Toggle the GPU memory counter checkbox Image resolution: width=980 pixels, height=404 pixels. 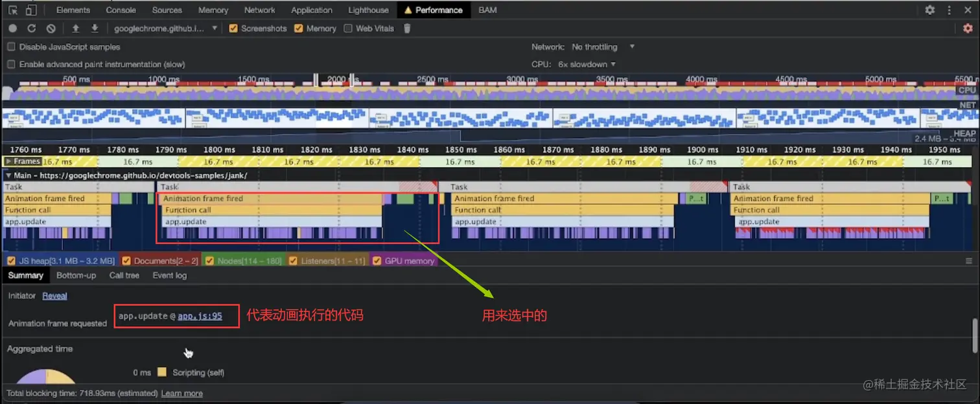[x=377, y=261]
